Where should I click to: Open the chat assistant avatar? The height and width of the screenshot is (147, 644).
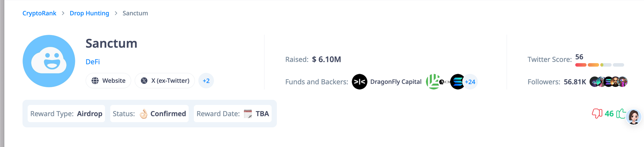click(x=634, y=117)
